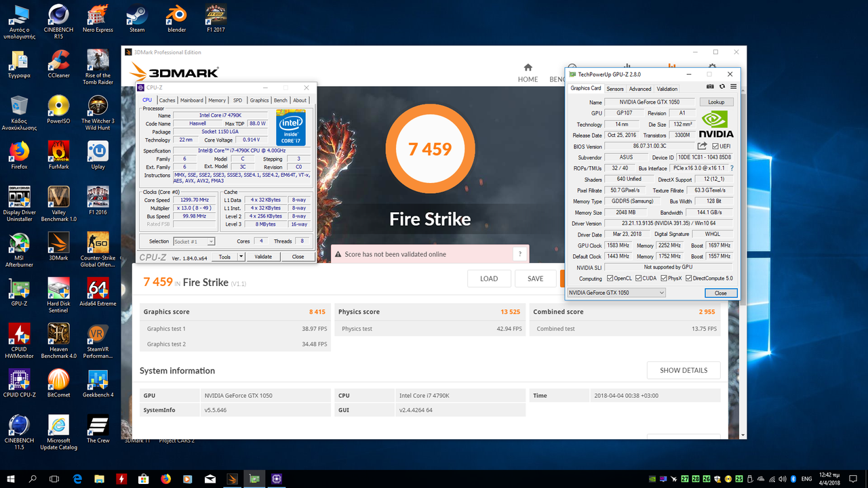Select the Geekbench 4 desktop icon
The image size is (868, 488).
tap(98, 384)
